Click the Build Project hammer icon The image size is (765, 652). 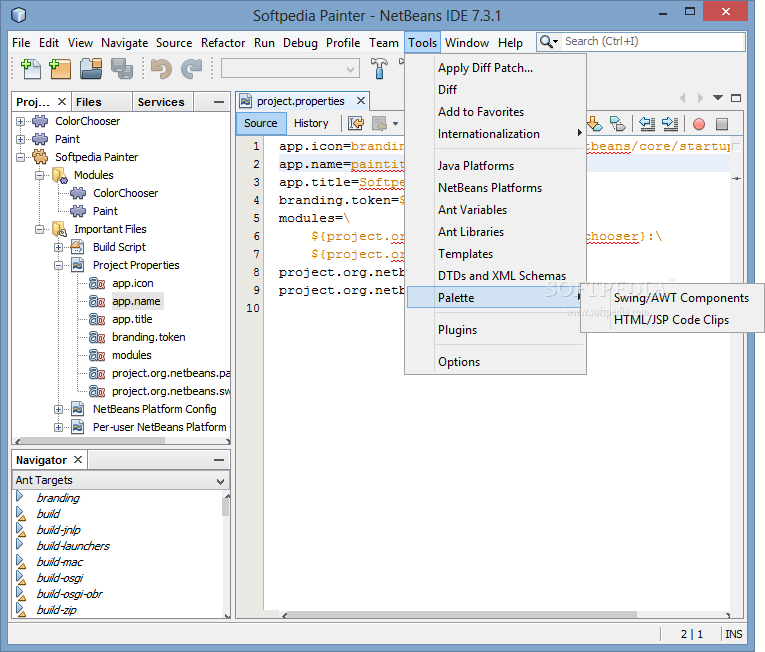[x=379, y=68]
